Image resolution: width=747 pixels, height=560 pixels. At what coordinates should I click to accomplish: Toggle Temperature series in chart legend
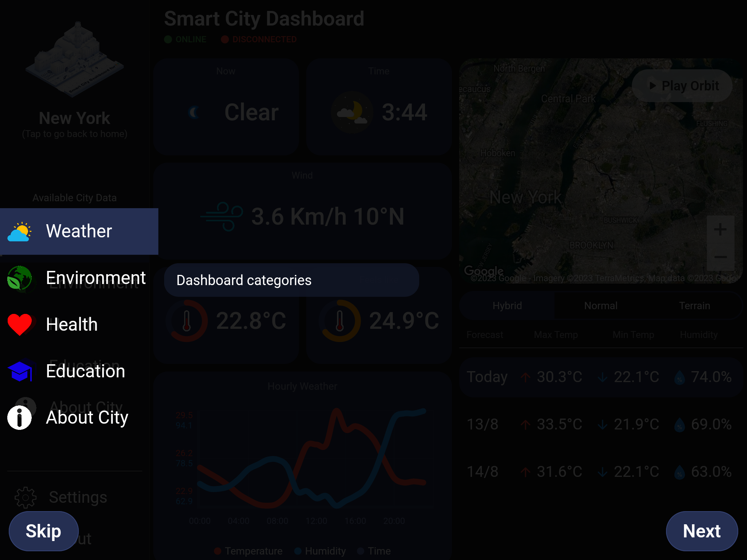(x=249, y=551)
